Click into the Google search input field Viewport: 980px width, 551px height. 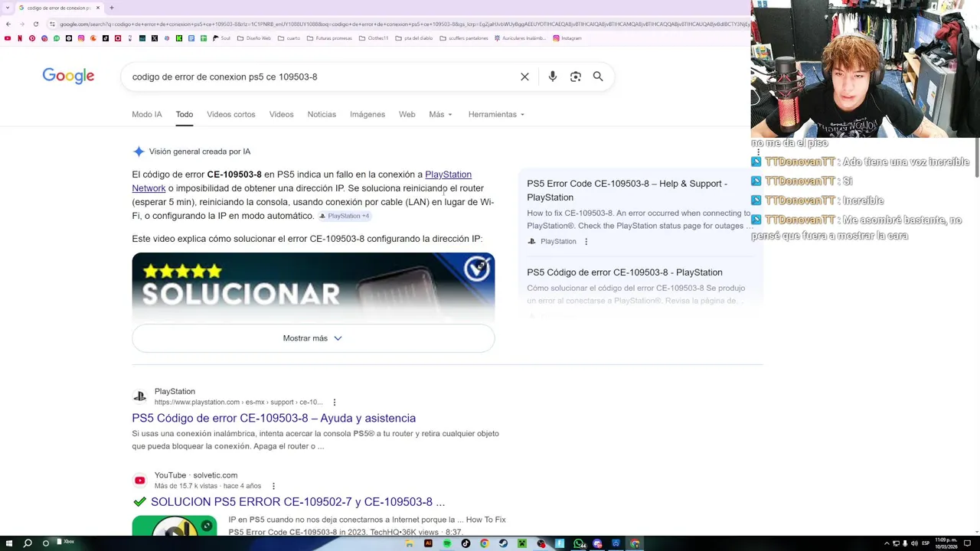(322, 77)
